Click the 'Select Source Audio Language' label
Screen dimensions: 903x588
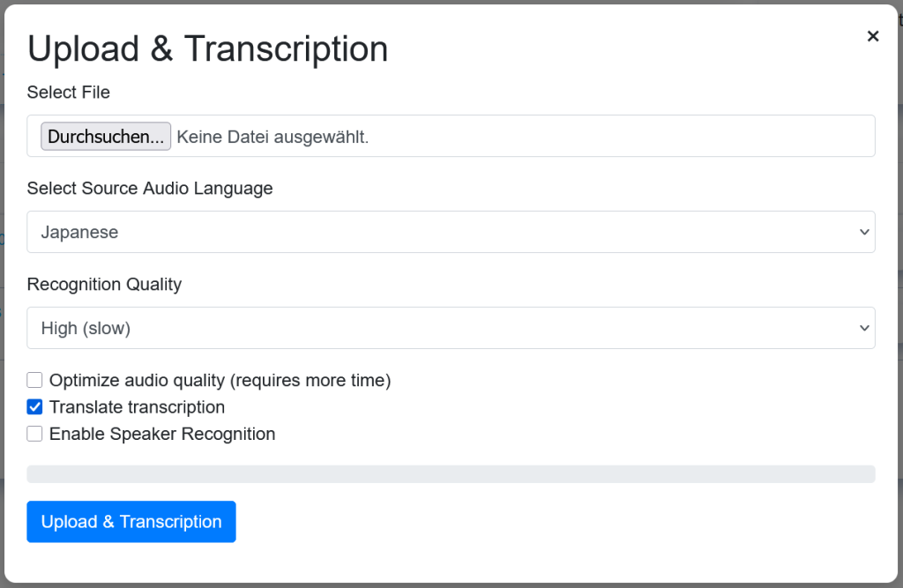click(x=150, y=189)
